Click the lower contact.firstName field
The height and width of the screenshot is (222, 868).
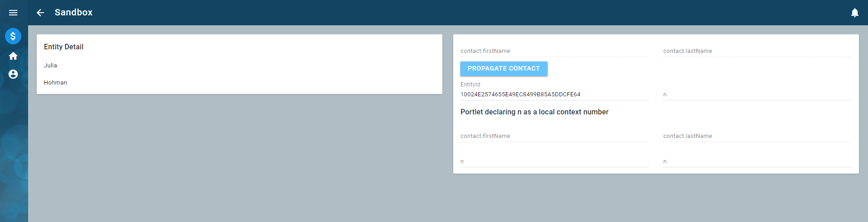[x=554, y=136]
